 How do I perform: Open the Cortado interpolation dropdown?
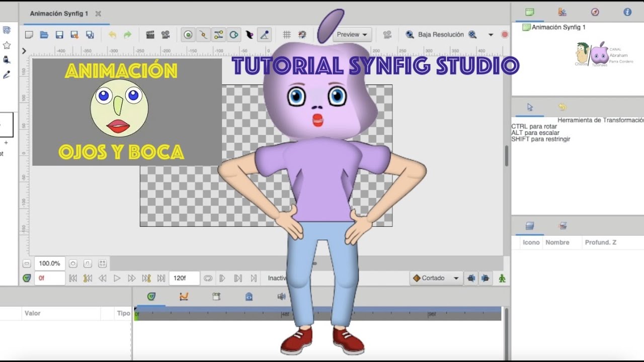click(x=436, y=278)
